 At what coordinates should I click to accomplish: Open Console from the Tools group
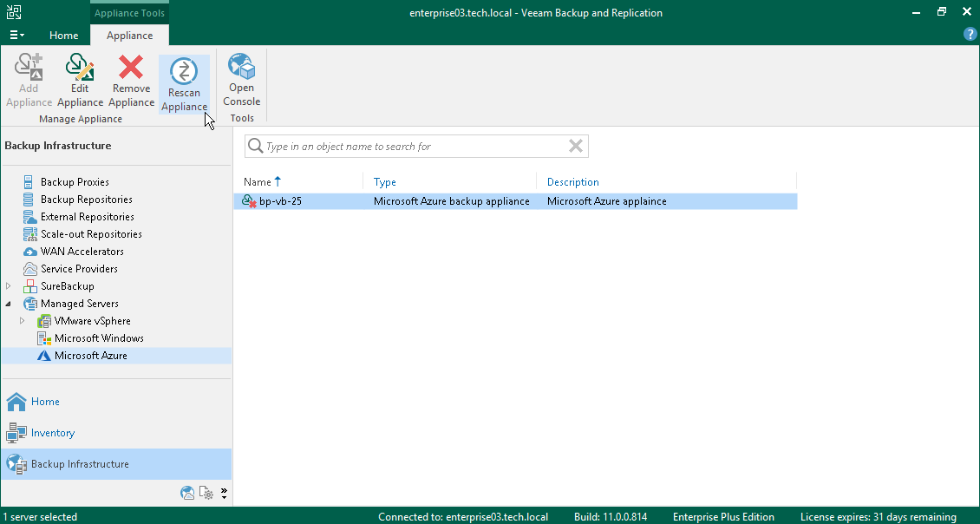(x=241, y=80)
